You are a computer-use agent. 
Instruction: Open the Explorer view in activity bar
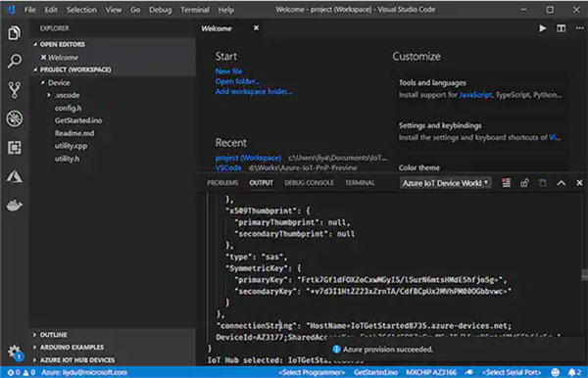pos(15,33)
